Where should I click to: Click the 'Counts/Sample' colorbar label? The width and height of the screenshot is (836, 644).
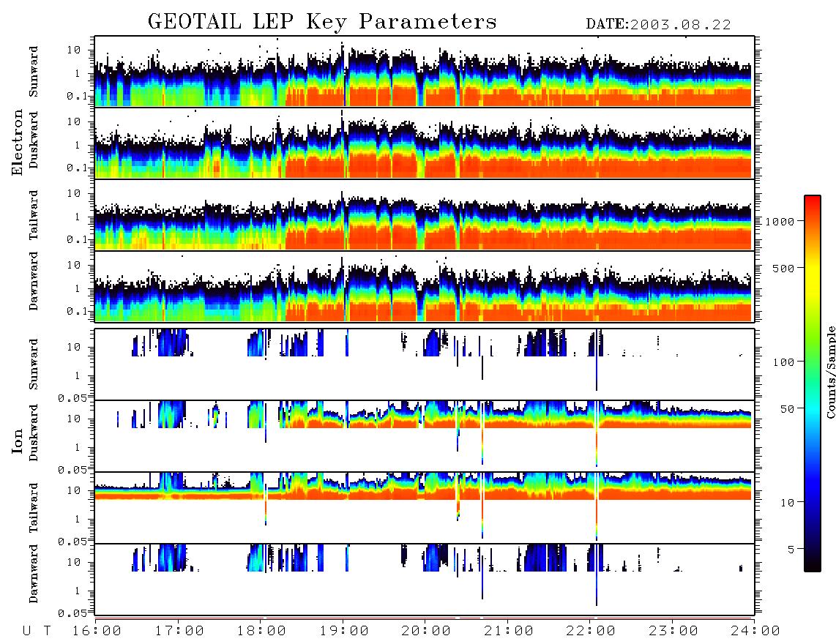pyautogui.click(x=830, y=372)
